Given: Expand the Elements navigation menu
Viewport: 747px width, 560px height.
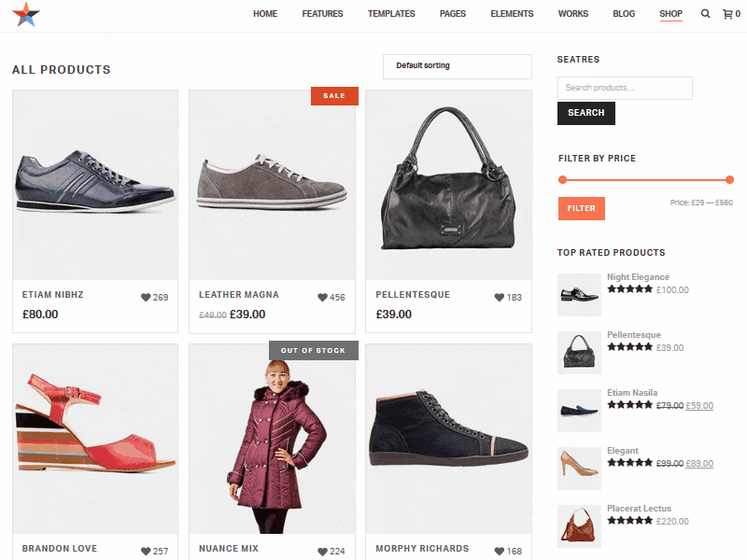Looking at the screenshot, I should tap(512, 14).
